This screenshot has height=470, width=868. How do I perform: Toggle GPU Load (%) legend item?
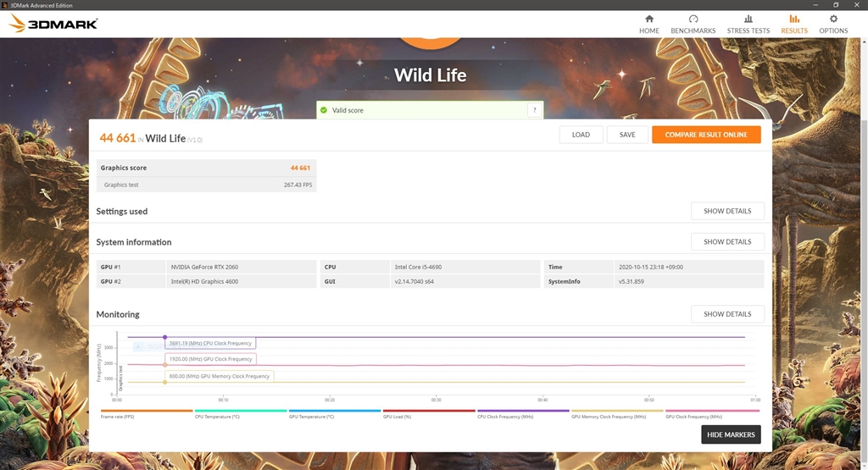click(x=428, y=413)
